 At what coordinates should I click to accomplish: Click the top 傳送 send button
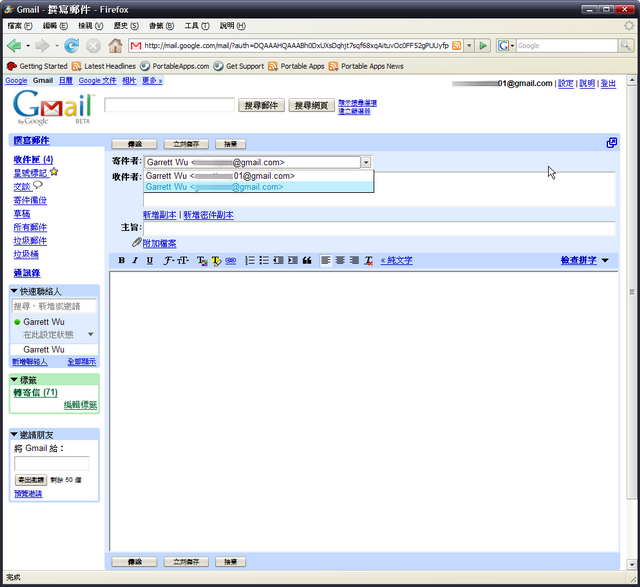134,144
